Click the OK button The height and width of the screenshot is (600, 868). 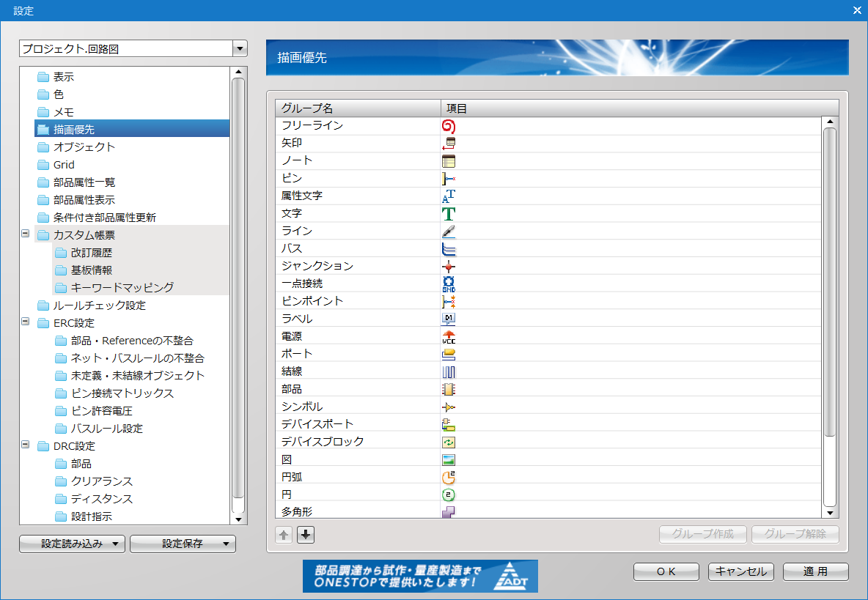point(666,571)
